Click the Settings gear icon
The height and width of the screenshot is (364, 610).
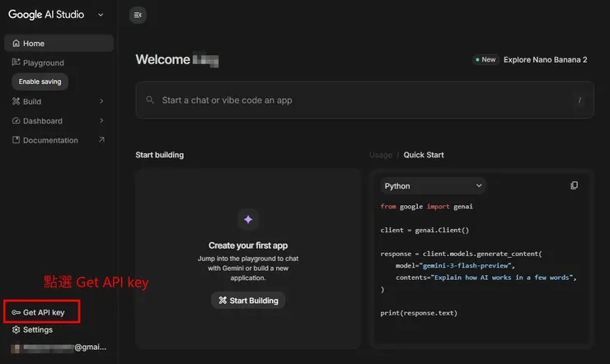(16, 330)
